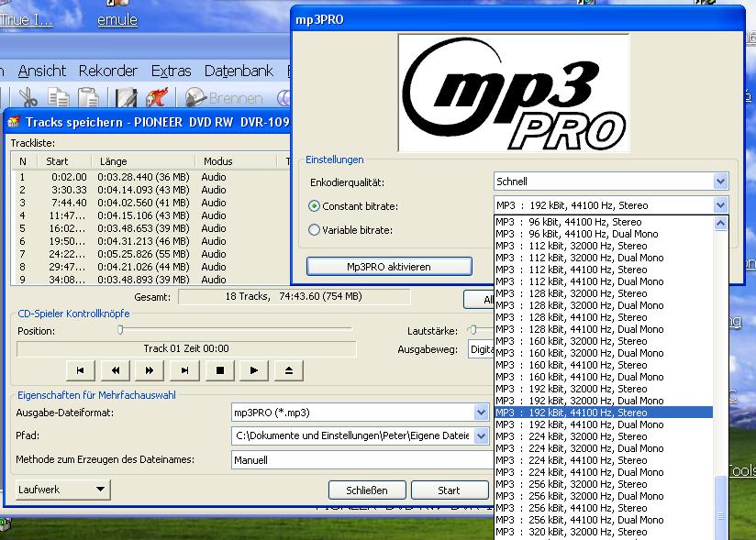Screen dimensions: 756x540
Task: Click the Gesamt 18 Tracks summary field
Action: [295, 297]
